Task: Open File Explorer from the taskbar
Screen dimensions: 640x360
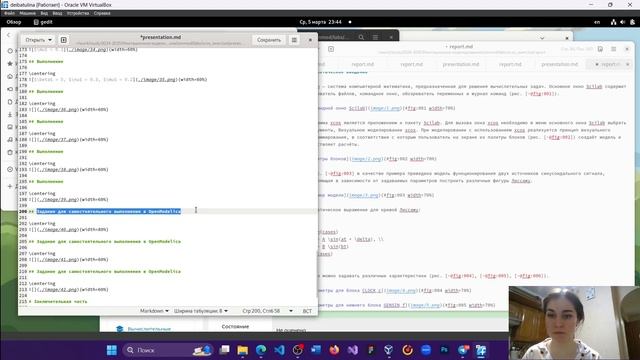Action: point(242,350)
